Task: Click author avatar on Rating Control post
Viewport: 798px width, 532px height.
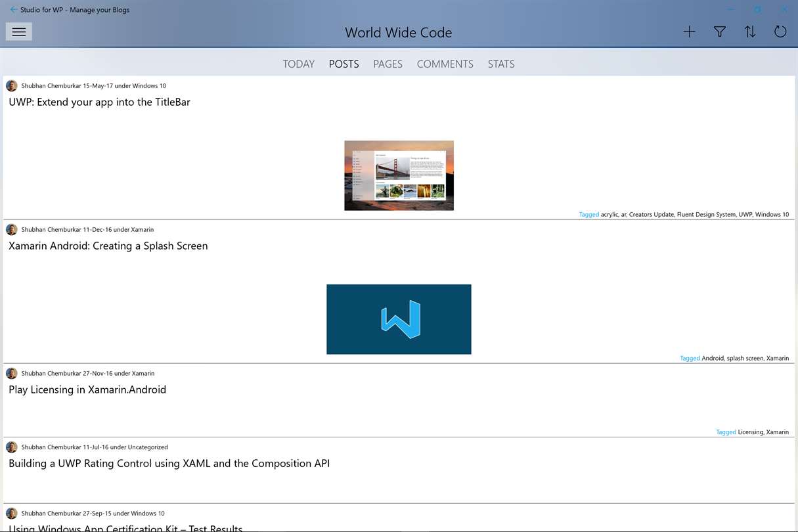Action: tap(12, 447)
